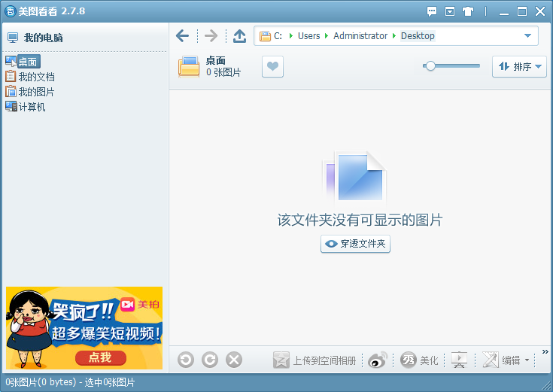Click the 美化 label
This screenshot has height=392, width=553.
tap(429, 360)
